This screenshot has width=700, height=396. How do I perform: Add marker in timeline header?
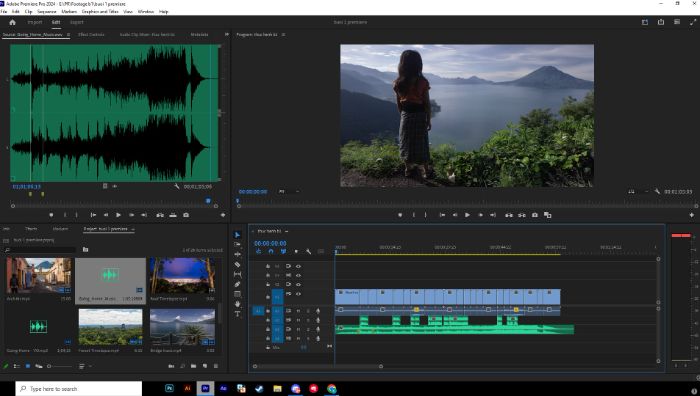coord(296,251)
